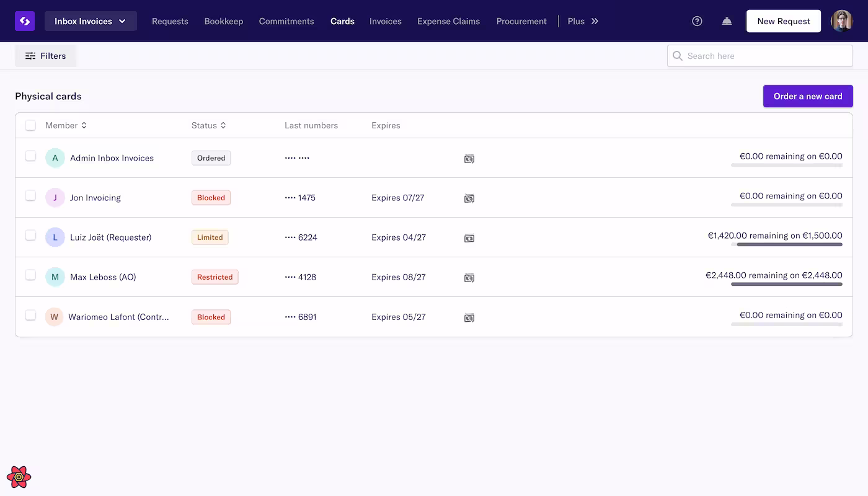This screenshot has height=496, width=868.
Task: Click the Luiz Joët €1,420.00 remaining progress bar
Action: click(x=787, y=244)
